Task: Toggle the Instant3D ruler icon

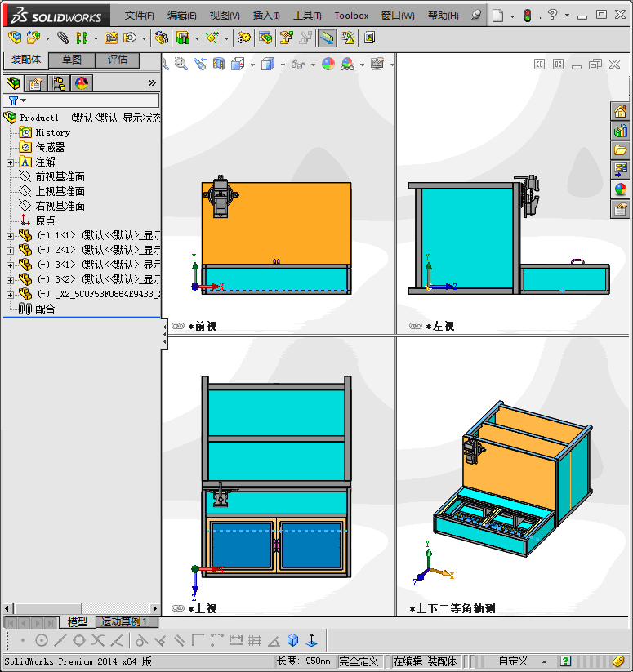Action: [327, 38]
